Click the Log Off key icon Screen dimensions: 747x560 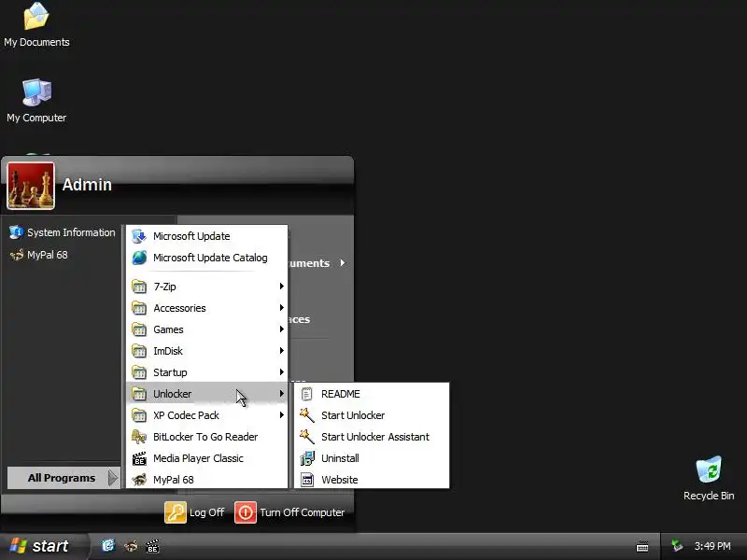(176, 512)
